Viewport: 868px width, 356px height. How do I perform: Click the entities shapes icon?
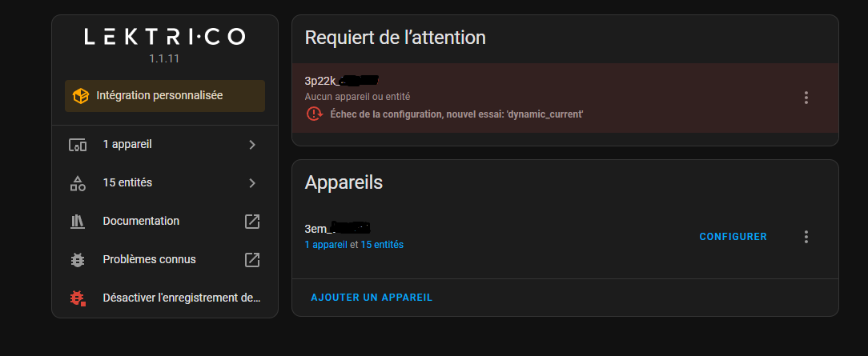coord(78,183)
